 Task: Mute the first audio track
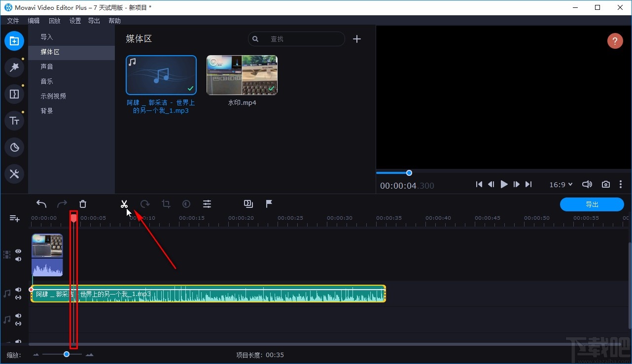(x=18, y=290)
